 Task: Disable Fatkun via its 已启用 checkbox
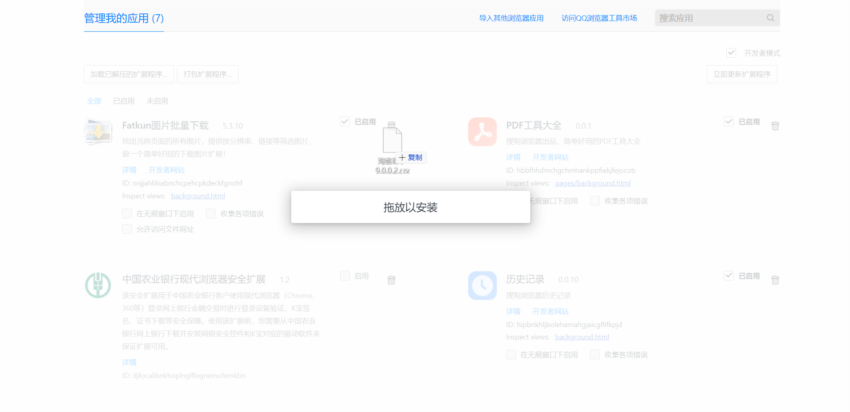click(x=344, y=122)
